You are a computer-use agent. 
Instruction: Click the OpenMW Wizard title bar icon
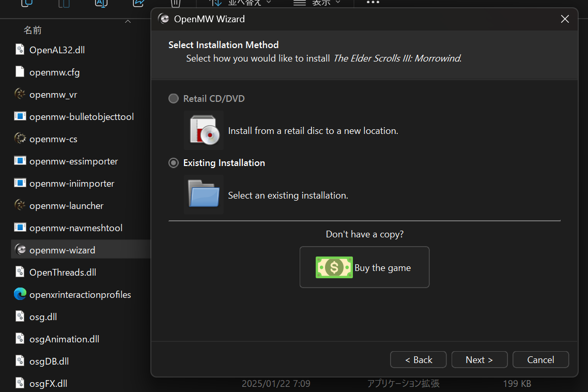(164, 19)
